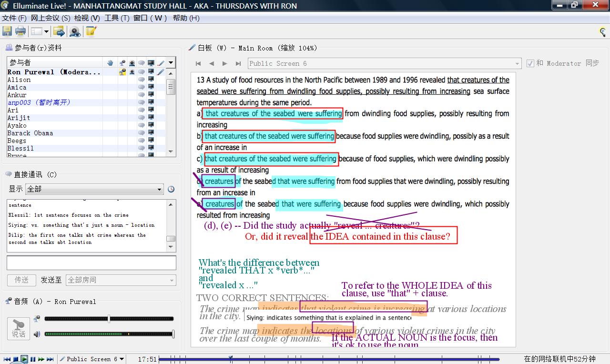
Task: Fast forward the recording playback
Action: [41, 359]
